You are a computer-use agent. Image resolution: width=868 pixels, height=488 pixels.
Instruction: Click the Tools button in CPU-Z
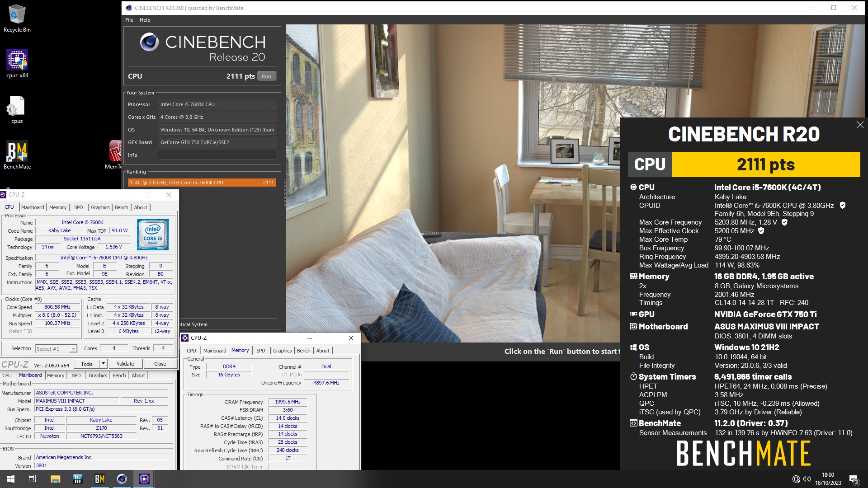[87, 364]
